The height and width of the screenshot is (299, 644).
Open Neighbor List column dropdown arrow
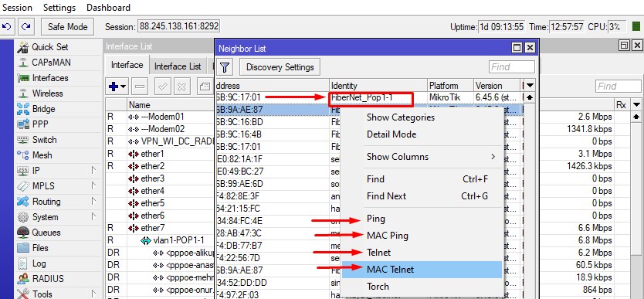point(530,86)
